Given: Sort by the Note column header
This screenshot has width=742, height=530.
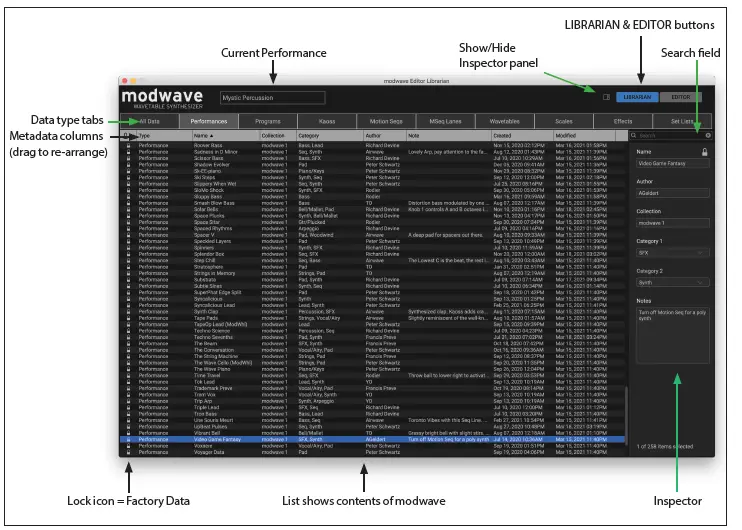Looking at the screenshot, I should (449, 136).
